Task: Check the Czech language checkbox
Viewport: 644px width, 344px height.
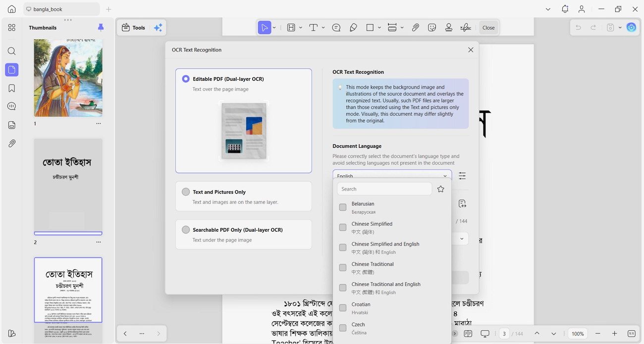Action: pyautogui.click(x=343, y=328)
